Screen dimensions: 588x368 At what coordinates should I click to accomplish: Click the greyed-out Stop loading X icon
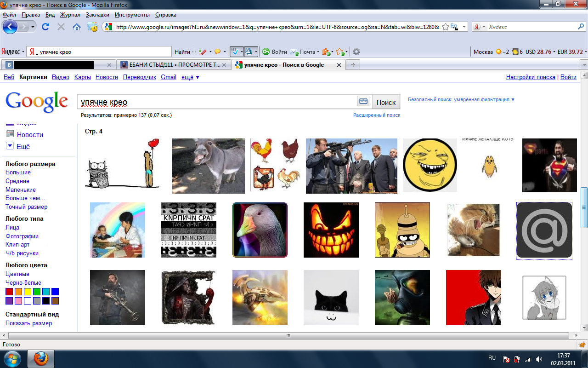[61, 27]
